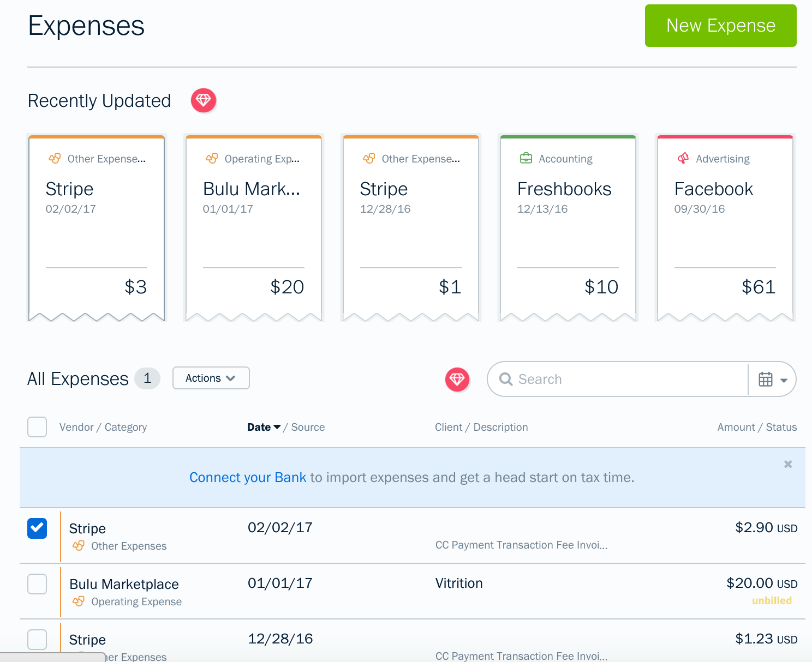
Task: Open the calendar date filter icon
Action: (x=766, y=380)
